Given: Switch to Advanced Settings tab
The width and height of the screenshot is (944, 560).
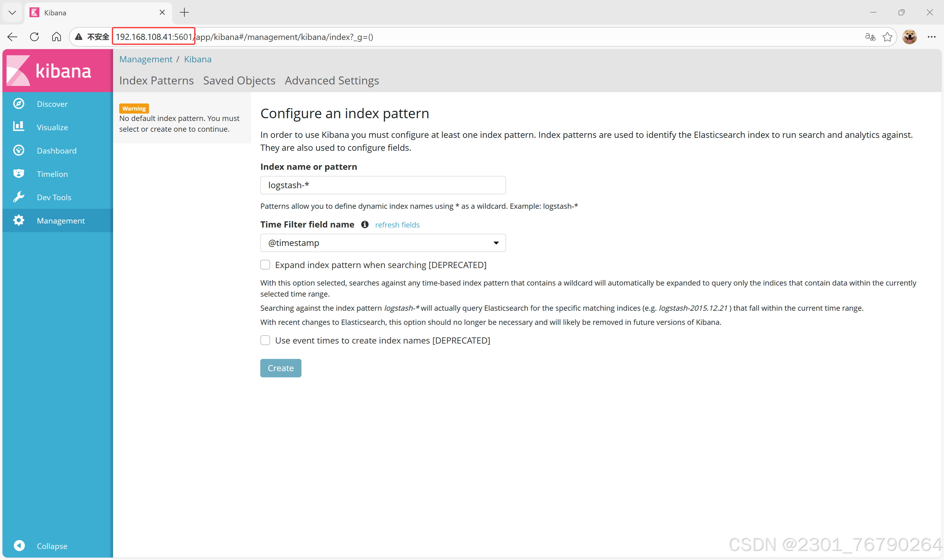Looking at the screenshot, I should pos(332,81).
